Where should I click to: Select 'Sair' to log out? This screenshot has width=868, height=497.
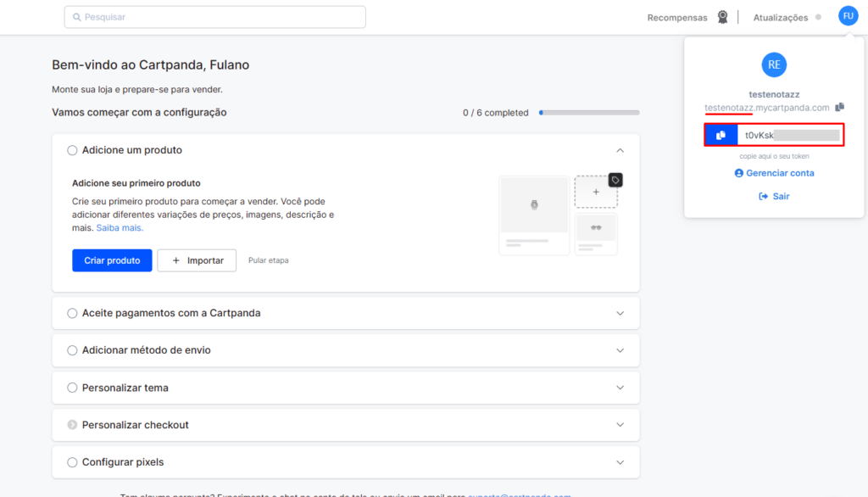pos(774,196)
